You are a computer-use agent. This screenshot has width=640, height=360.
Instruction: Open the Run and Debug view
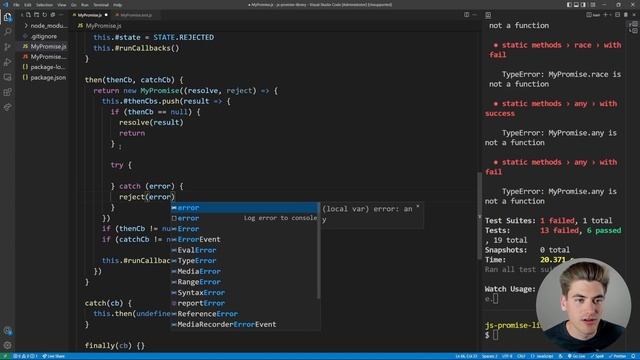7,62
